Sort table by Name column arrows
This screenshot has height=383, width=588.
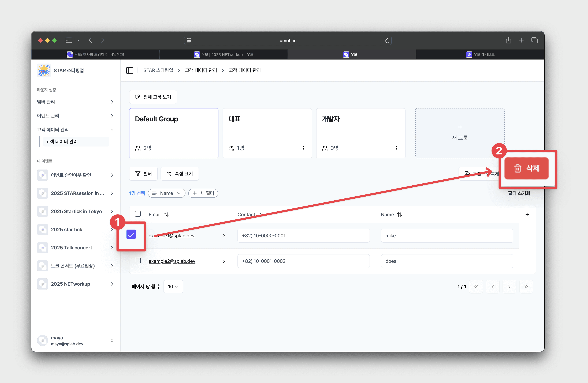(400, 215)
